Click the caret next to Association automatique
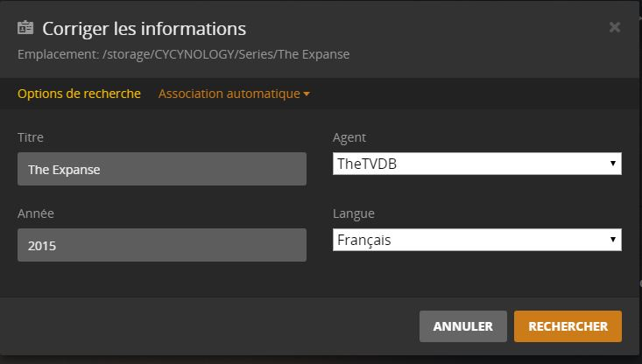This screenshot has width=642, height=364. (x=307, y=94)
